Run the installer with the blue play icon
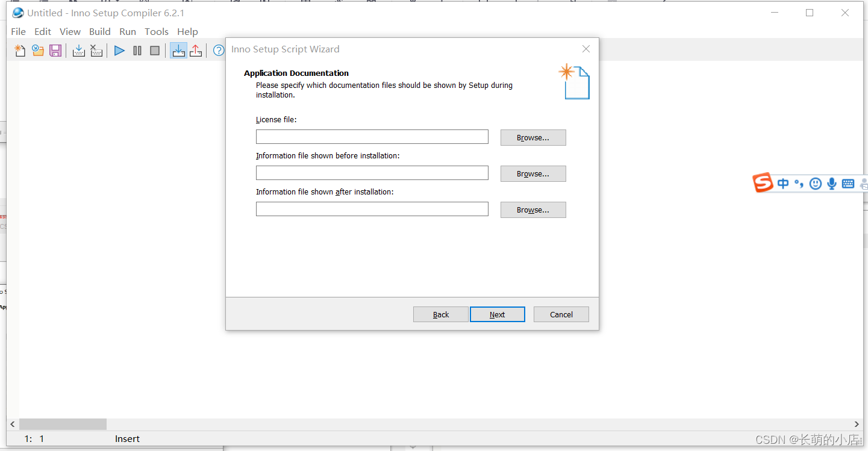868x451 pixels. 119,51
